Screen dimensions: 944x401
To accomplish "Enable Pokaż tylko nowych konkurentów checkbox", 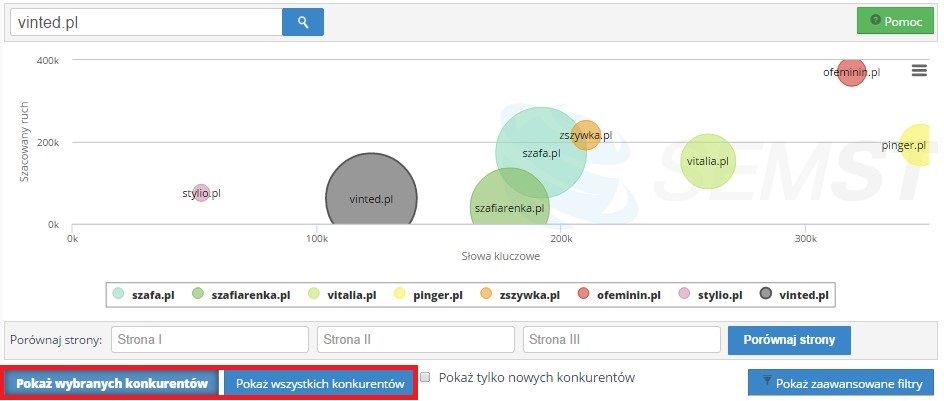I will tap(426, 378).
